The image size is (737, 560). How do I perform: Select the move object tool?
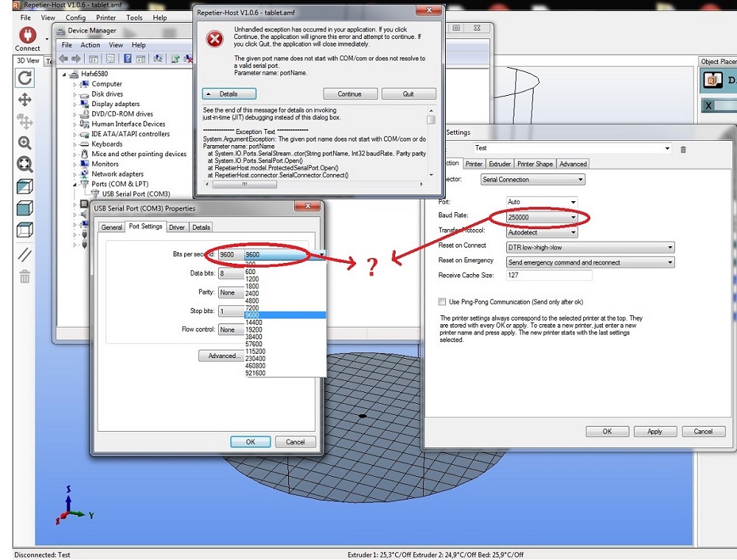[24, 121]
